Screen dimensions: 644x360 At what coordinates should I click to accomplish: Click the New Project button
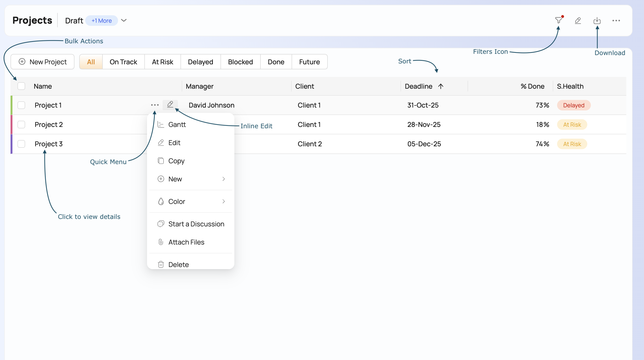tap(43, 62)
